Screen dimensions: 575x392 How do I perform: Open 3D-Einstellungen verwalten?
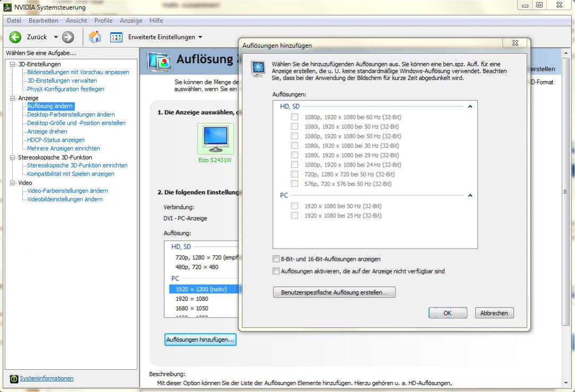point(62,81)
